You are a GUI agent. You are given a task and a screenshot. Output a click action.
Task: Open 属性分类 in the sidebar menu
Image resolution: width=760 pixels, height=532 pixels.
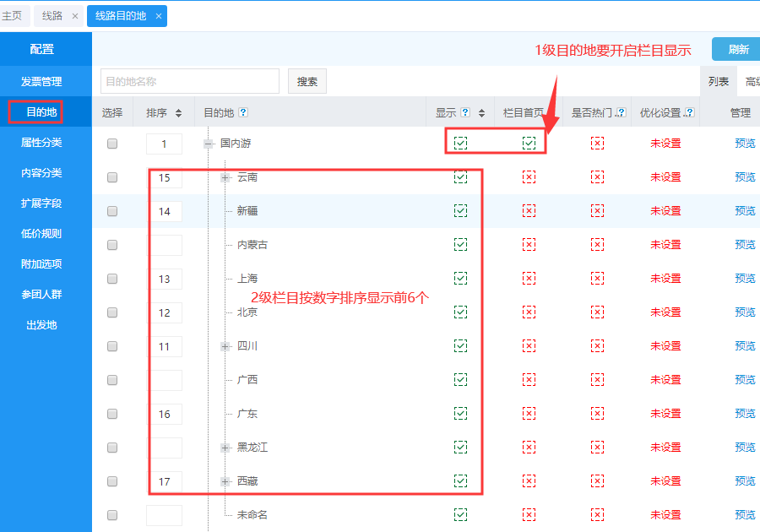41,143
